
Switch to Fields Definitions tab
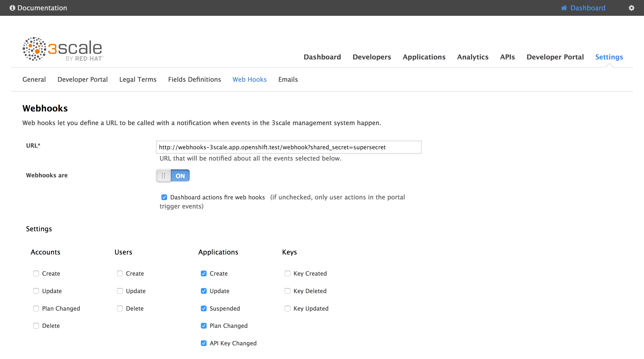click(194, 79)
